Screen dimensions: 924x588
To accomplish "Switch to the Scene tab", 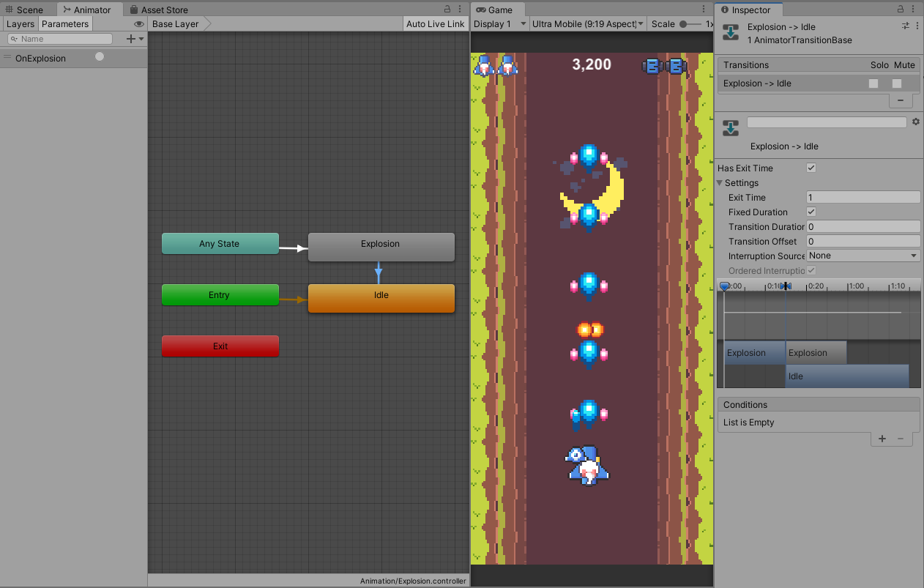I will click(24, 10).
